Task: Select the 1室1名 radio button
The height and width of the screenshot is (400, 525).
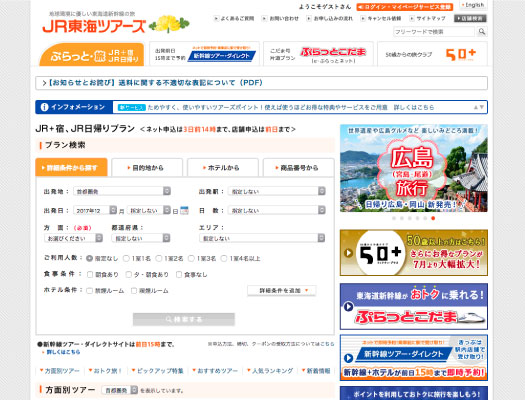Action: (x=126, y=258)
